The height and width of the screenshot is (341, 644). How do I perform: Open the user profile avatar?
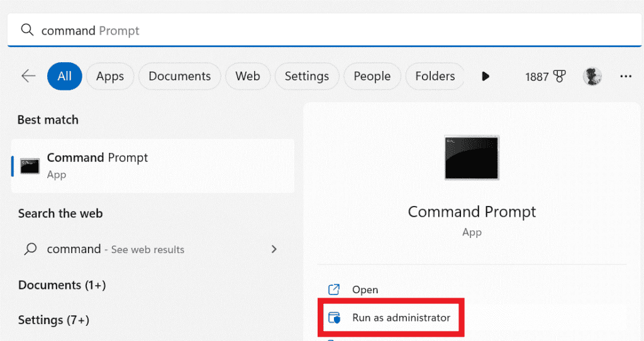coord(592,77)
